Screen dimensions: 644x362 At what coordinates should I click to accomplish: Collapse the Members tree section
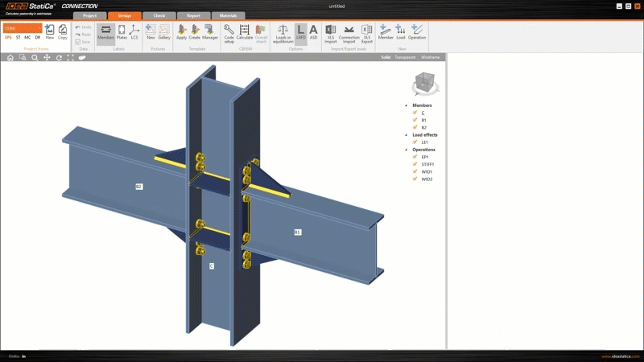(407, 105)
